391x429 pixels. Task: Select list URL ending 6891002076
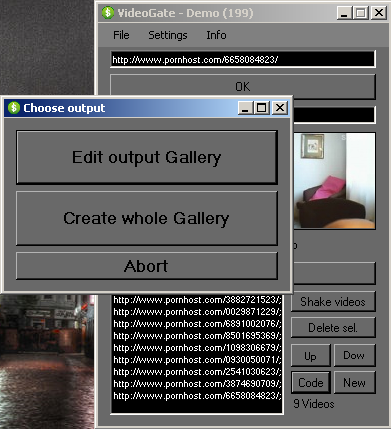click(197, 324)
